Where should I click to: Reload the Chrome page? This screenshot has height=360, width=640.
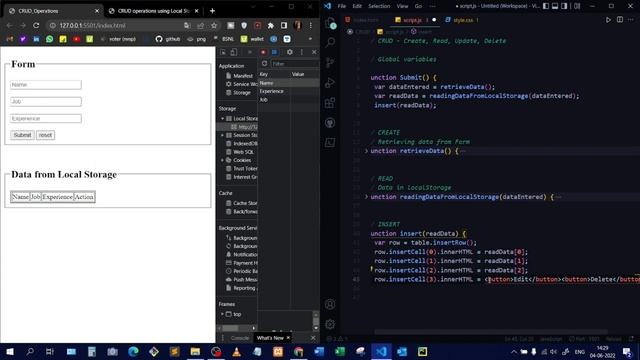coord(36,25)
